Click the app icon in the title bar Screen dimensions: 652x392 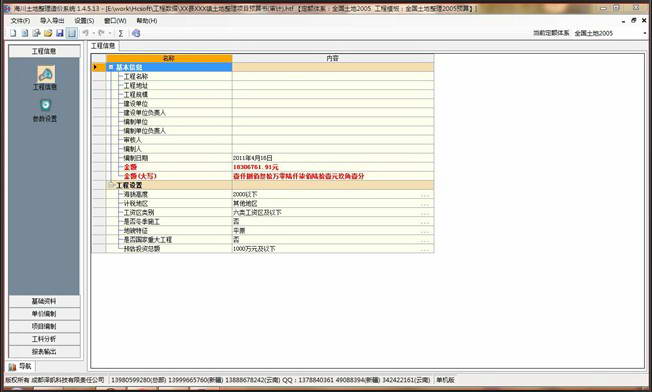tap(7, 8)
